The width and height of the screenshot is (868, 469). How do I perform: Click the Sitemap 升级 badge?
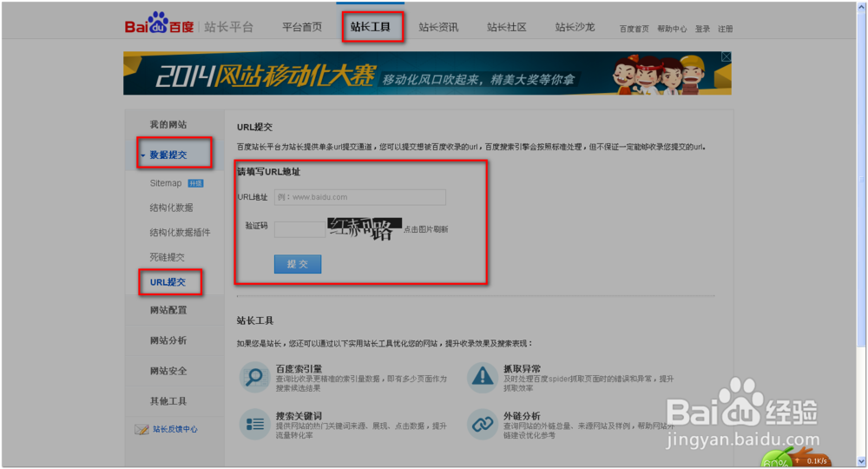[x=195, y=183]
